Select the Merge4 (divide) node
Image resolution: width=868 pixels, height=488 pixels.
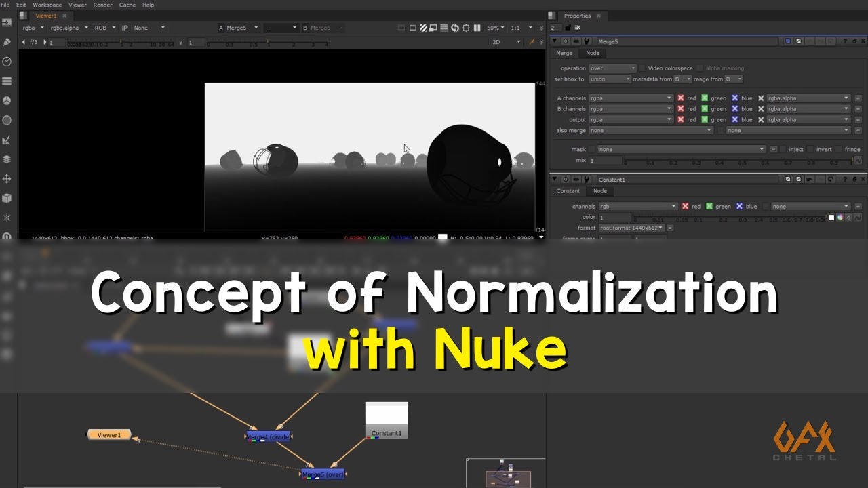(269, 437)
